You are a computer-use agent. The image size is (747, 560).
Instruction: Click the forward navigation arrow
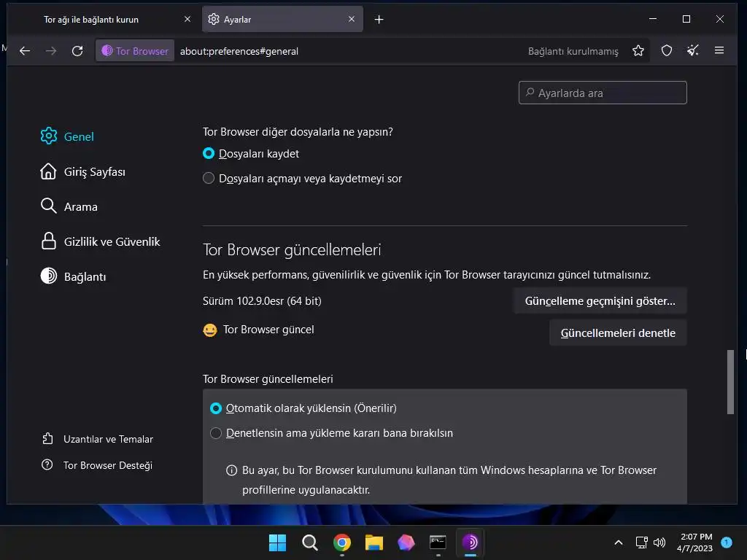51,51
